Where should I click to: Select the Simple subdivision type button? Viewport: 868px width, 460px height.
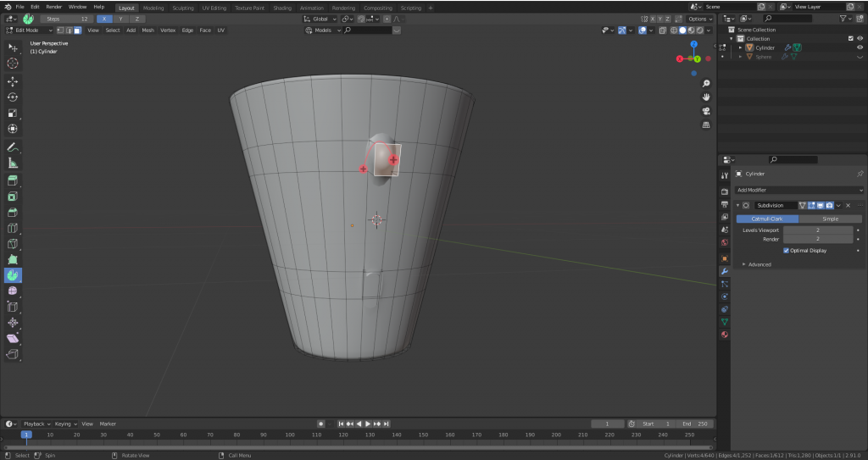(x=830, y=219)
